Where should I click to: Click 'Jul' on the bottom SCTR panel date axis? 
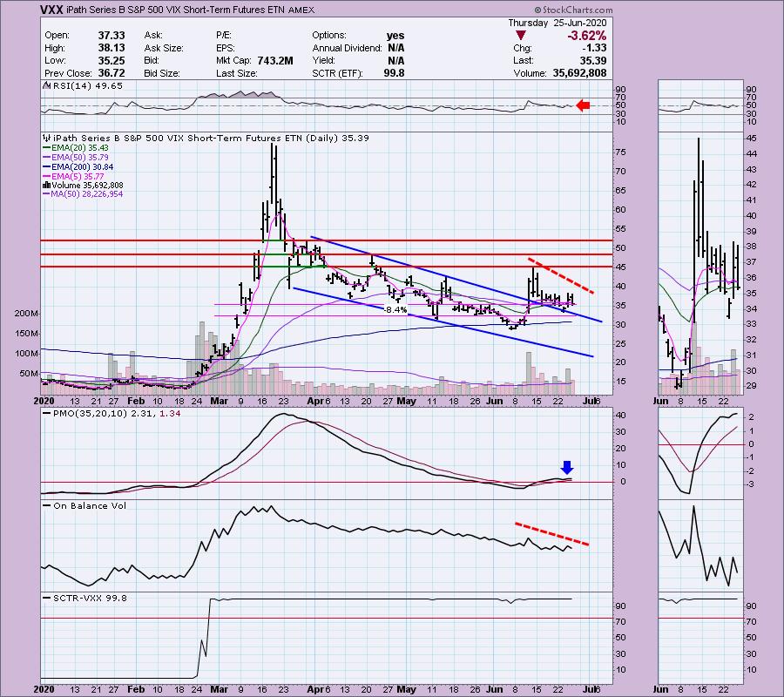click(588, 689)
